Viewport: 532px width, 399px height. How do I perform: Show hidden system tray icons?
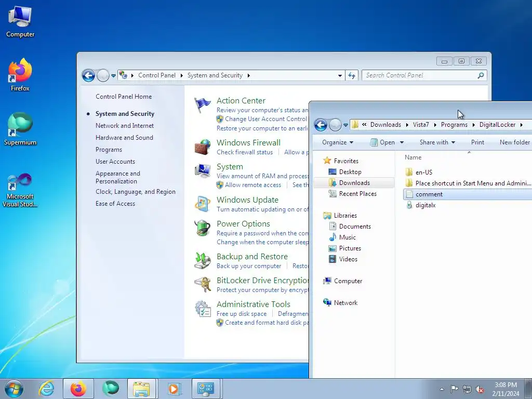pyautogui.click(x=442, y=389)
